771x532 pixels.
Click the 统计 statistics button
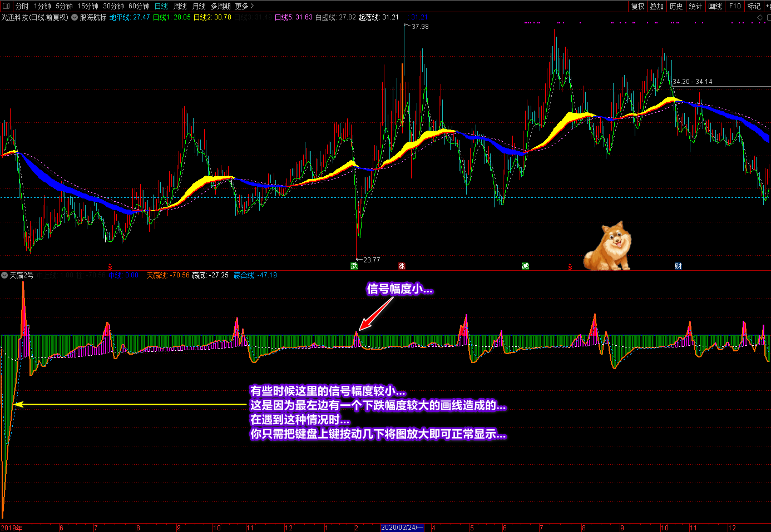695,6
